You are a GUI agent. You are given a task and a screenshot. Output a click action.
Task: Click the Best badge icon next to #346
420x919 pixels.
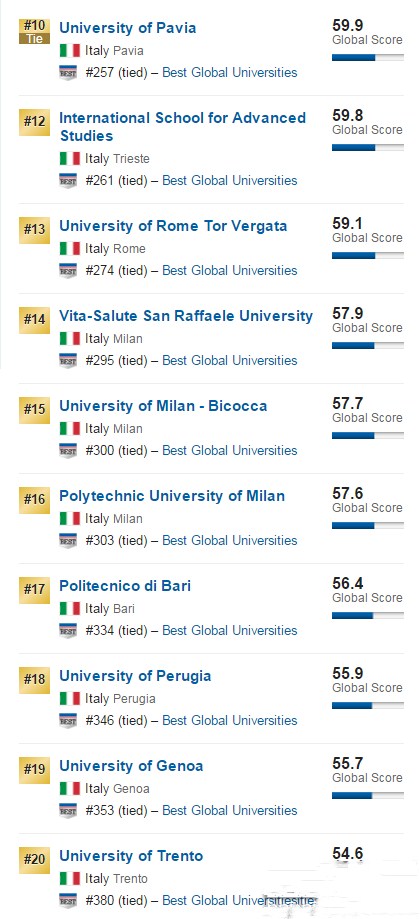pos(68,721)
